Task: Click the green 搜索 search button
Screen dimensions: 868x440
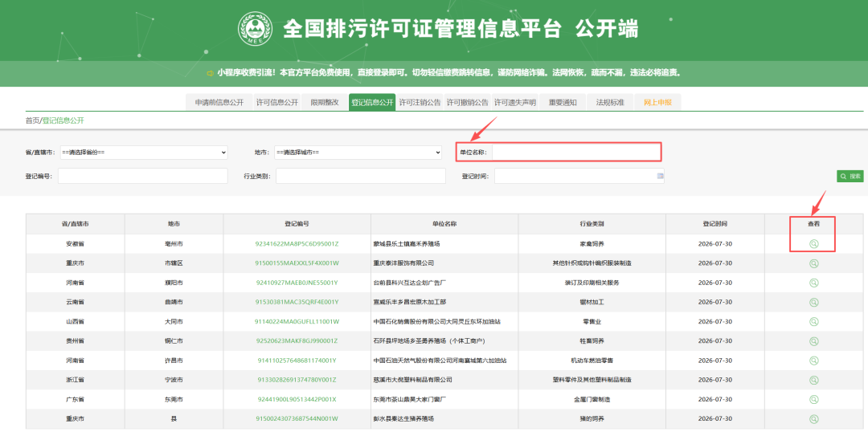Action: 850,177
